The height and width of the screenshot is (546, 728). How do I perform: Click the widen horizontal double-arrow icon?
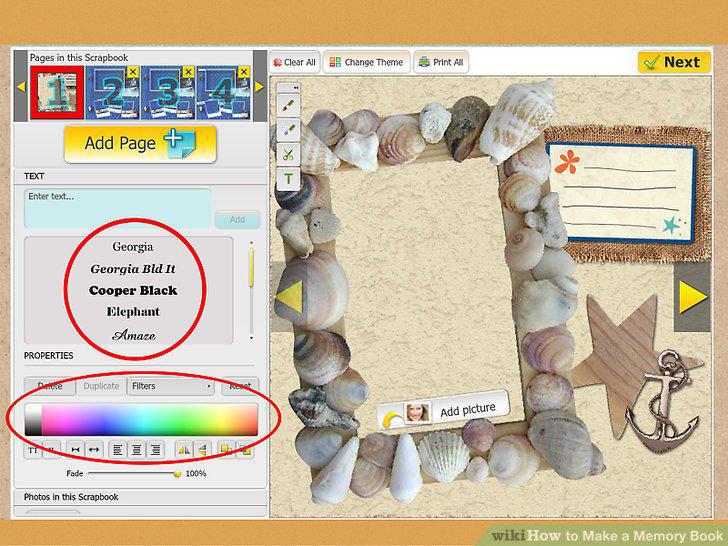[x=94, y=449]
